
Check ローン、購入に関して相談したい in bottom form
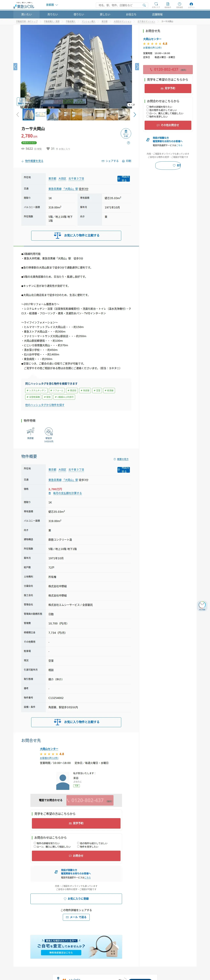[x=35, y=846]
